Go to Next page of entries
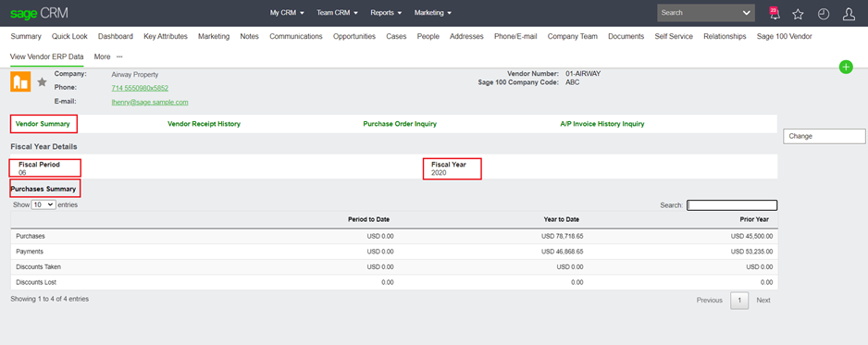Screen dimensions: 868x345 [x=763, y=301]
